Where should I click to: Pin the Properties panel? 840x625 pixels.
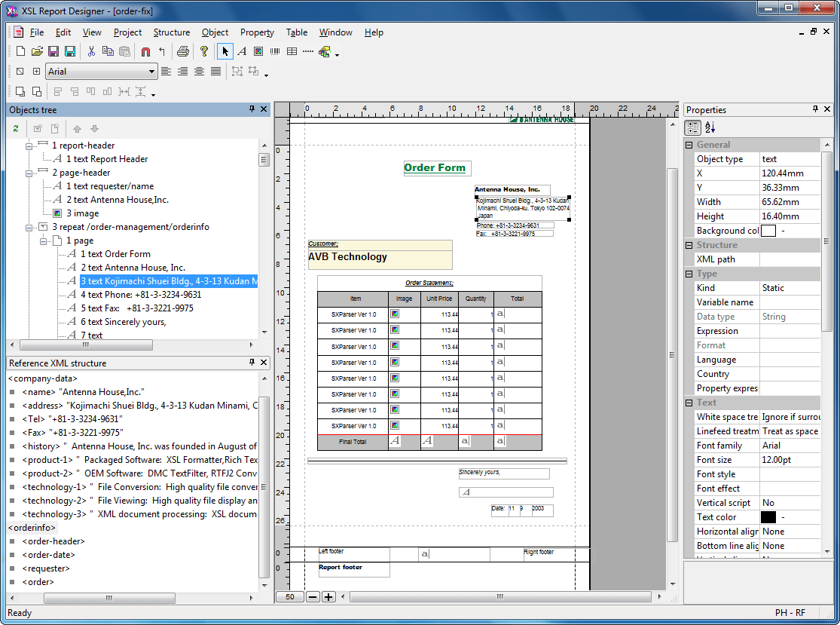[x=815, y=109]
